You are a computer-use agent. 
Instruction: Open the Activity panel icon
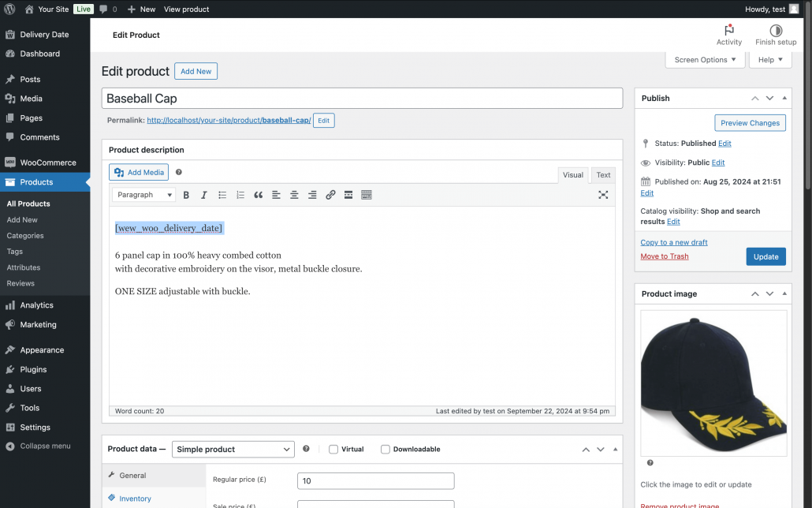point(728,35)
